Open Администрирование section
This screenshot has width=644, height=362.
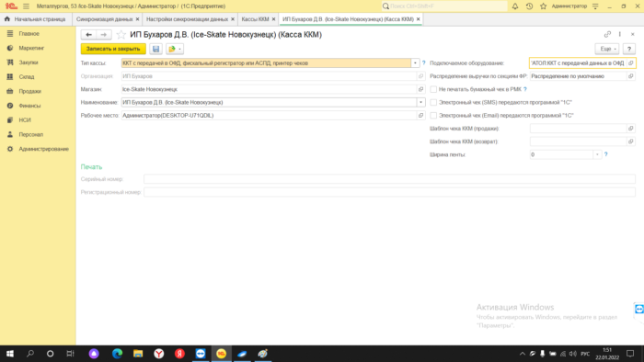43,149
